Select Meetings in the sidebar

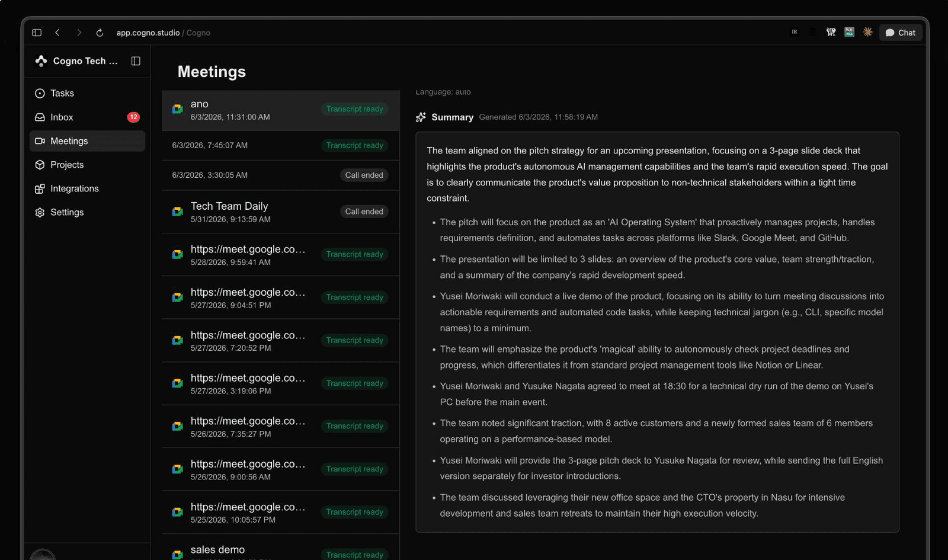click(x=87, y=141)
